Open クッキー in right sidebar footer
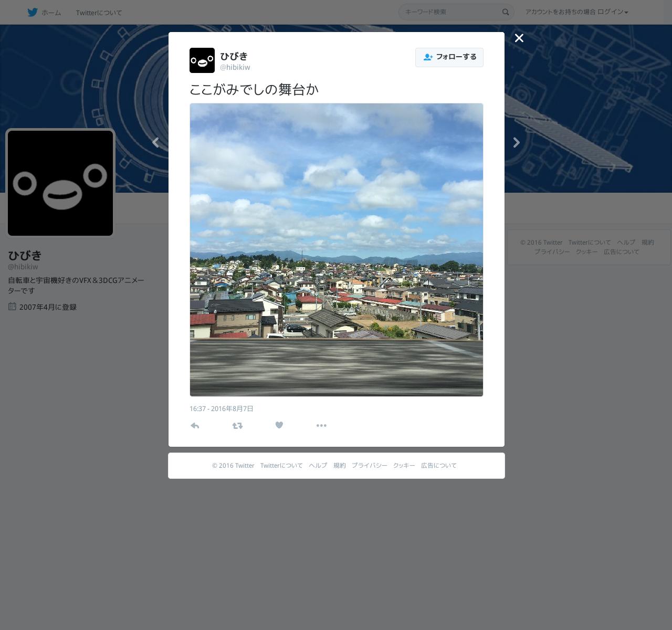This screenshot has width=672, height=630. point(587,252)
